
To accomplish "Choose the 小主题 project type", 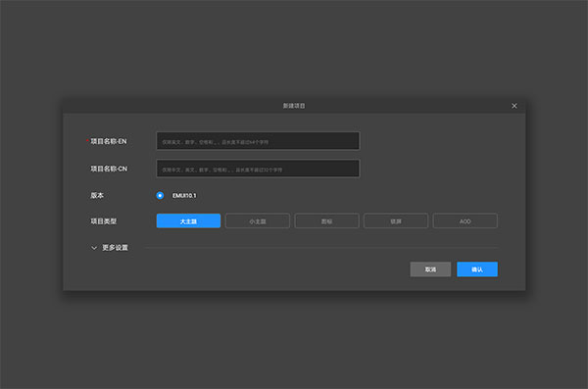I will pyautogui.click(x=258, y=220).
